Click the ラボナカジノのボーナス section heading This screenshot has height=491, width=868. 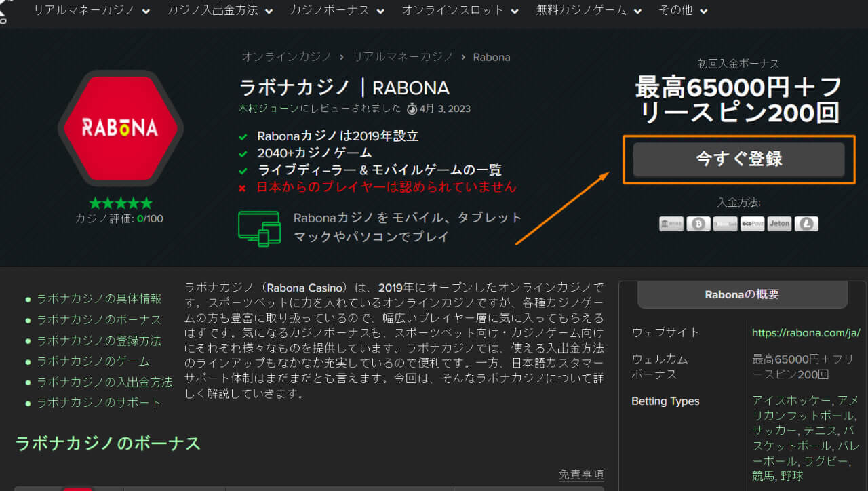tap(108, 444)
